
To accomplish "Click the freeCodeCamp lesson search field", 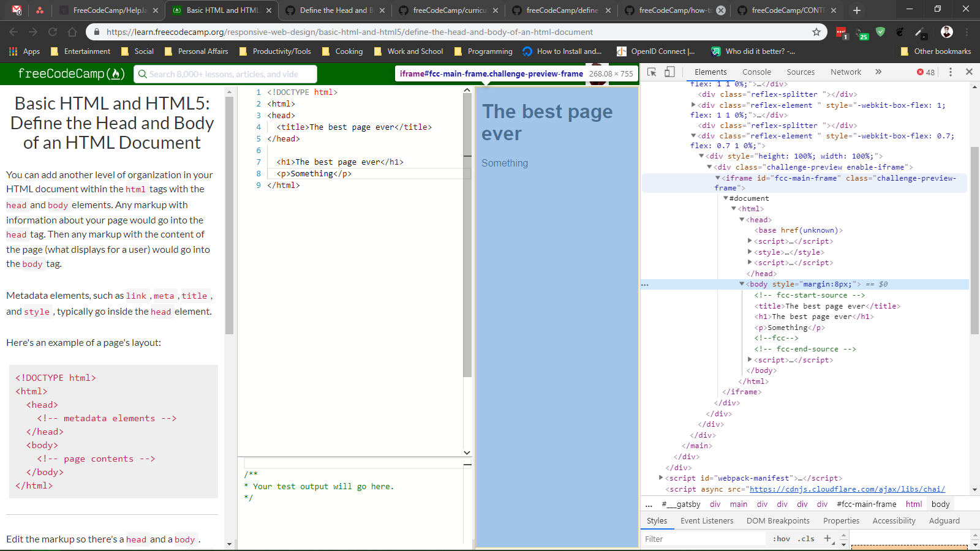I will [x=225, y=74].
